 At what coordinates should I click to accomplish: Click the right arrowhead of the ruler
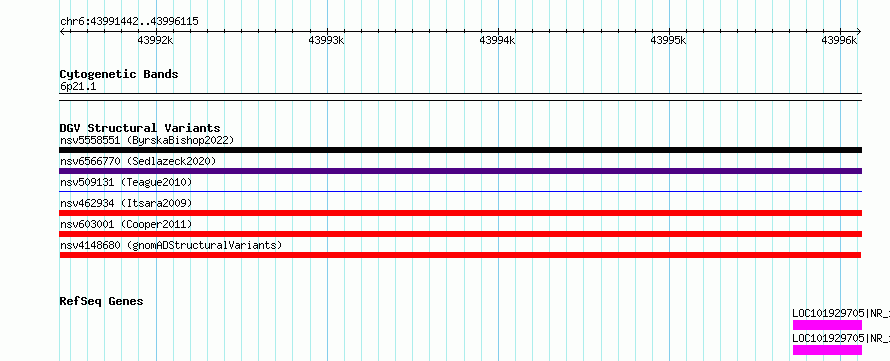(858, 31)
